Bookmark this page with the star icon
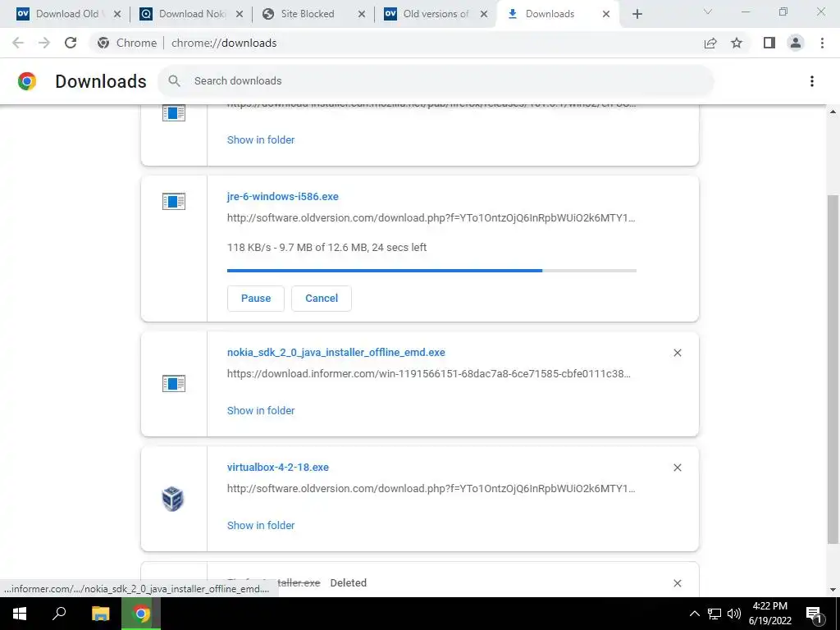840x630 pixels. [x=737, y=43]
